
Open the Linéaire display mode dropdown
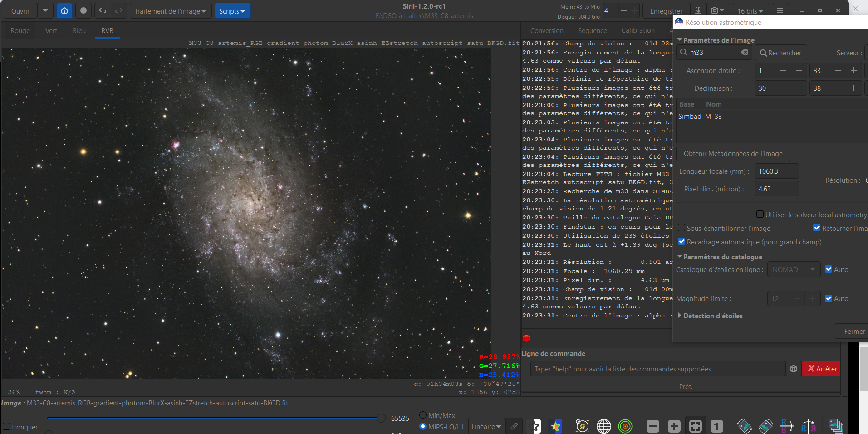click(x=486, y=427)
